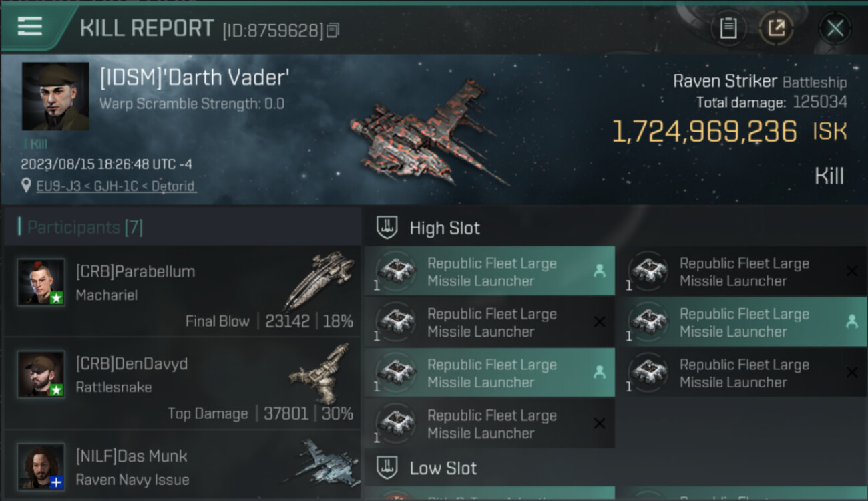Click the Low Slot shield icon

[387, 468]
